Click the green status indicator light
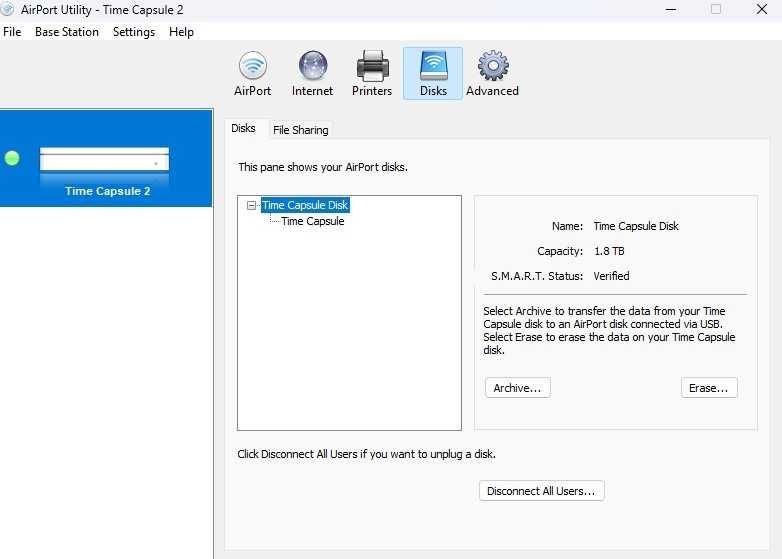The image size is (782, 559). point(12,159)
